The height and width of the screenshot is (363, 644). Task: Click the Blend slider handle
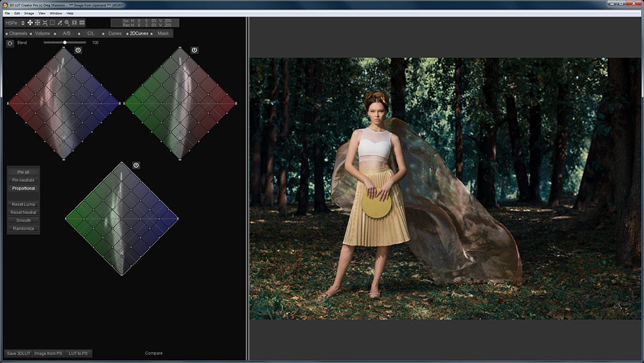[x=65, y=43]
